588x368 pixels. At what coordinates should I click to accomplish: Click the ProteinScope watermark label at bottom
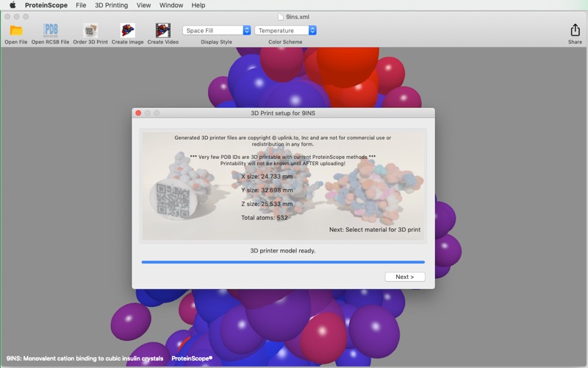pyautogui.click(x=192, y=358)
